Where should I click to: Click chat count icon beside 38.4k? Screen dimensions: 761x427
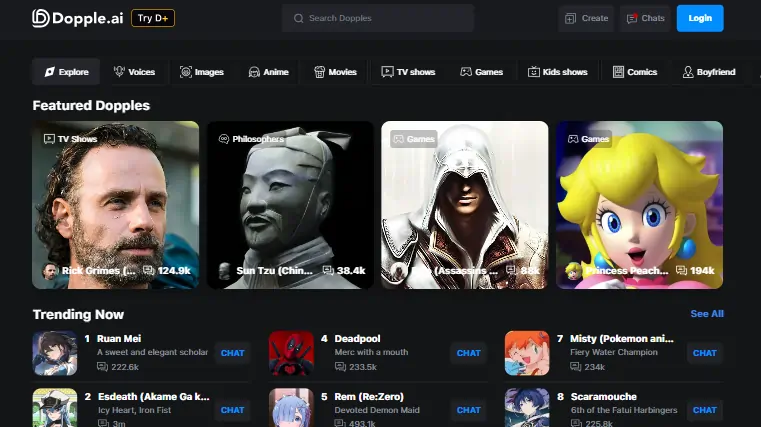(328, 270)
